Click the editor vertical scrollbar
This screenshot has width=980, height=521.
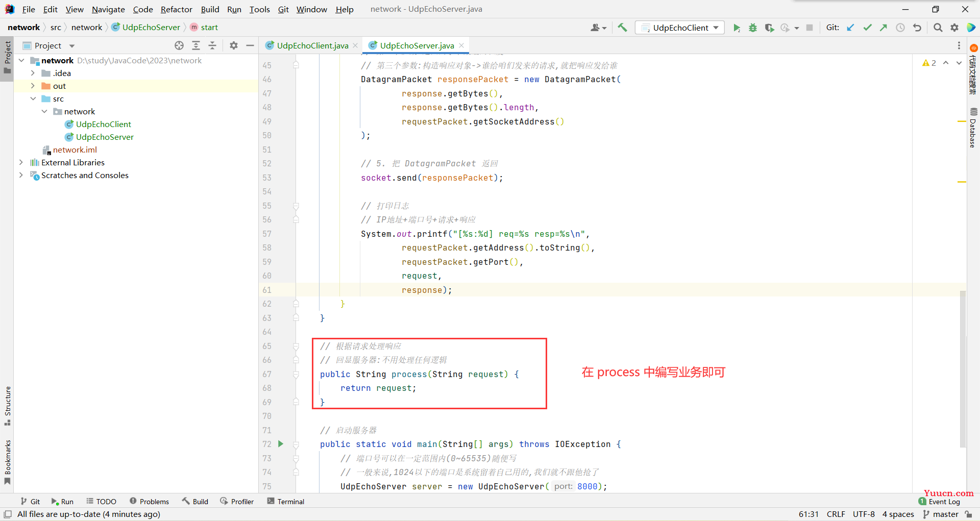963,368
